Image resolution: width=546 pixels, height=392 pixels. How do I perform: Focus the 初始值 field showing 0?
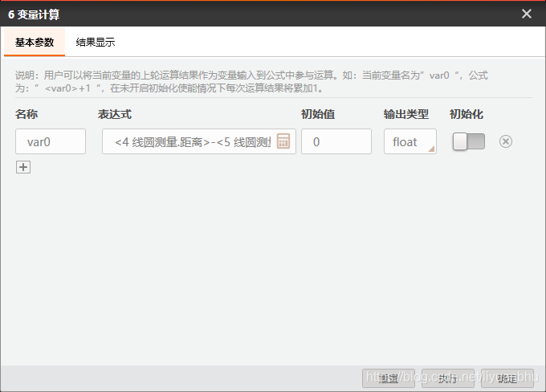pyautogui.click(x=336, y=141)
